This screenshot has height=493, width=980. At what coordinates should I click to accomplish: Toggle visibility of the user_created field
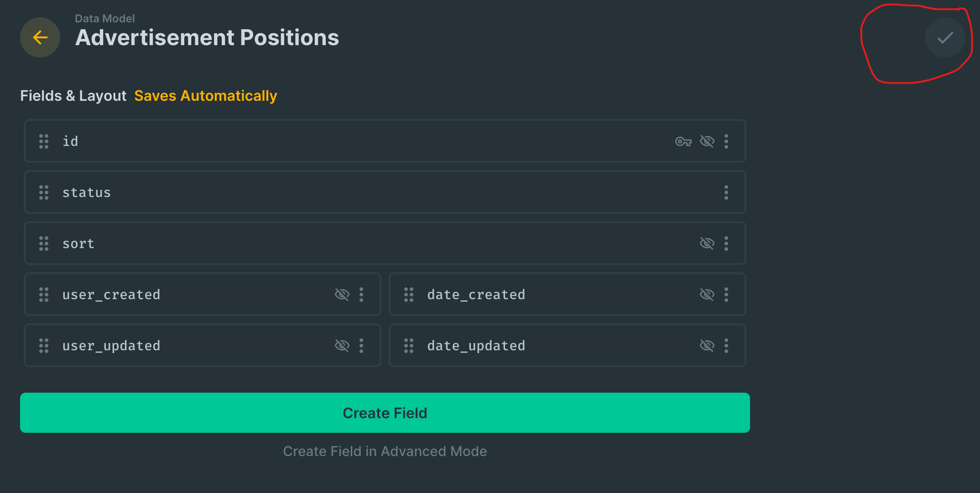click(x=342, y=295)
